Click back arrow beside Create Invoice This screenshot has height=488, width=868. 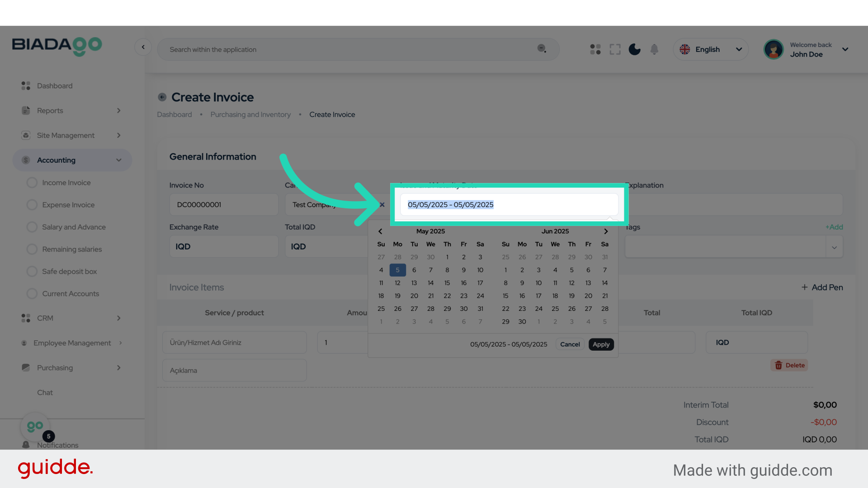tap(162, 97)
